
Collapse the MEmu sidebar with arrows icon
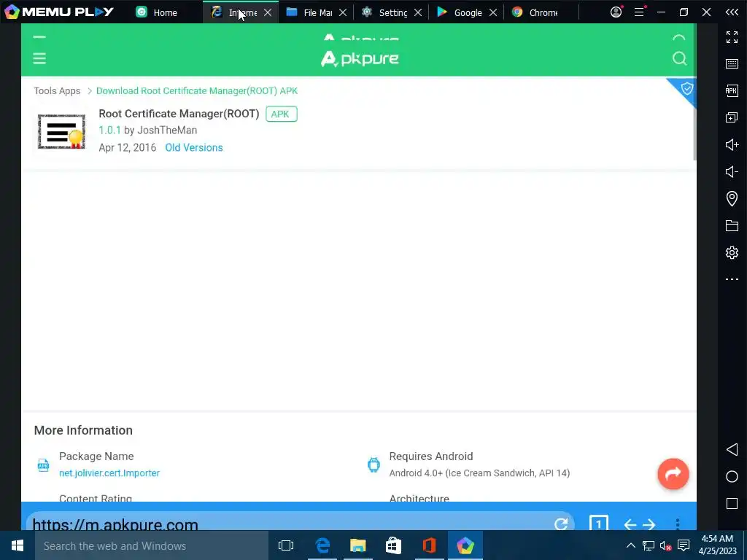click(x=732, y=12)
